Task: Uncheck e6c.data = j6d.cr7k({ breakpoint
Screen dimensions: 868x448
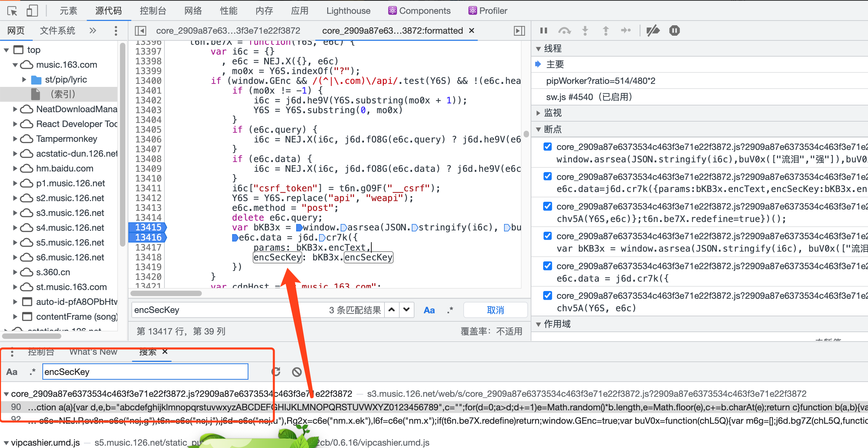Action: tap(548, 266)
